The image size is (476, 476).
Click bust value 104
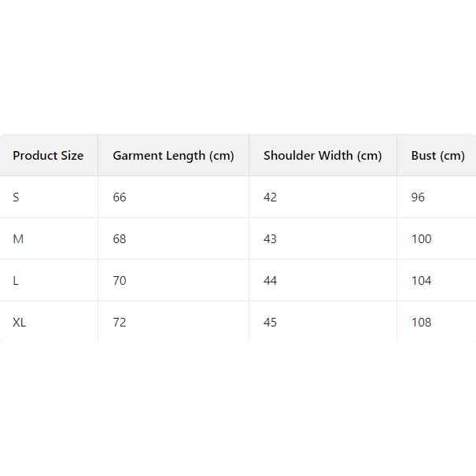(422, 281)
